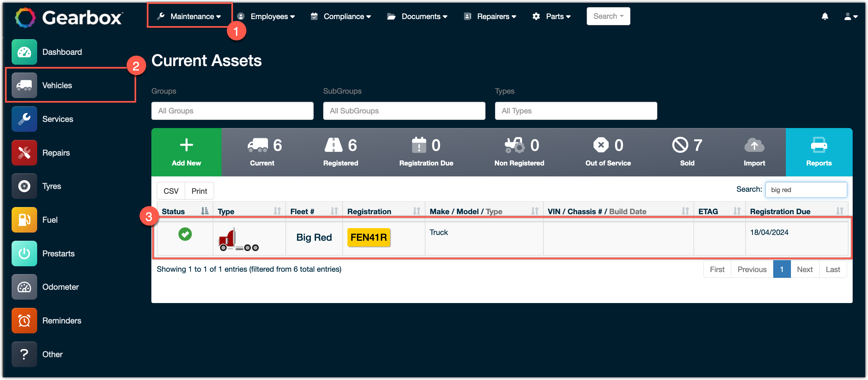This screenshot has width=868, height=380.
Task: Show Sold vehicles
Action: [687, 152]
